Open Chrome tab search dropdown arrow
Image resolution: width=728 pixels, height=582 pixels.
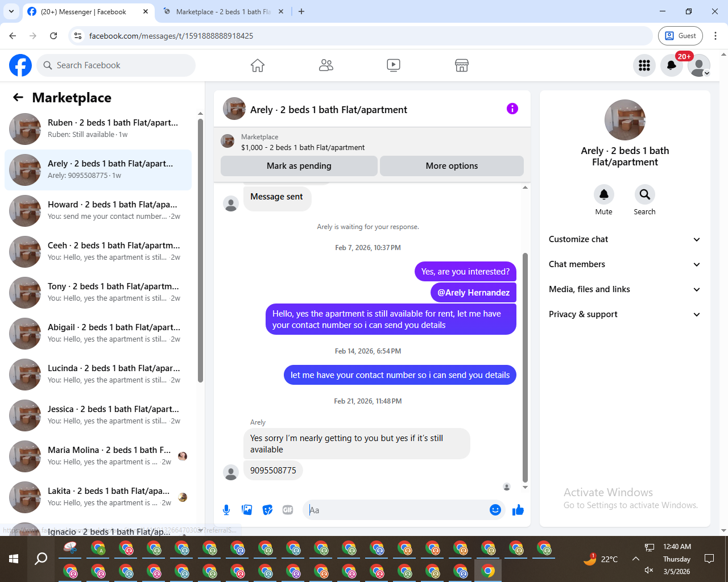click(x=11, y=11)
